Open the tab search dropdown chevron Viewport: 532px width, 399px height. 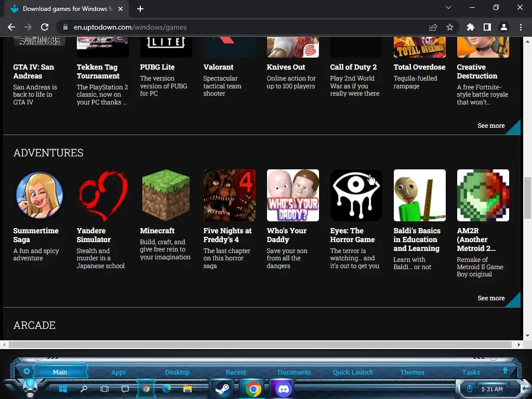click(448, 7)
